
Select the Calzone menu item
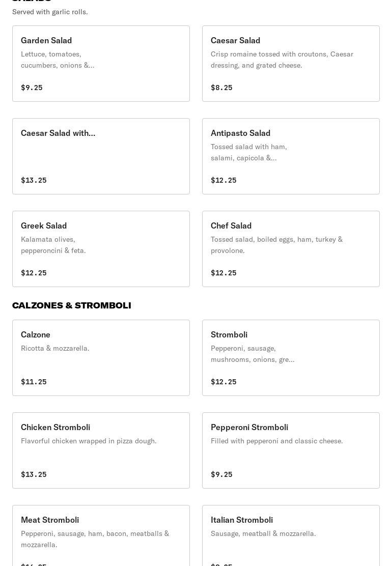[101, 358]
